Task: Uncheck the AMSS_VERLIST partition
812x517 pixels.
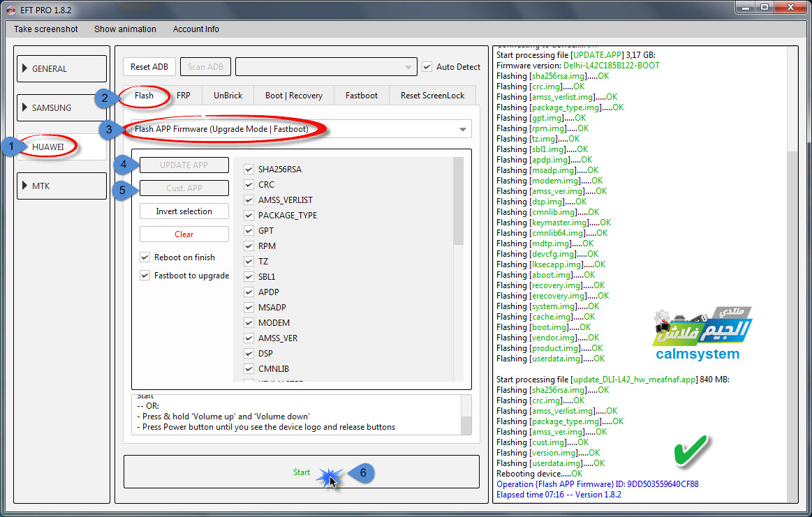Action: click(249, 200)
